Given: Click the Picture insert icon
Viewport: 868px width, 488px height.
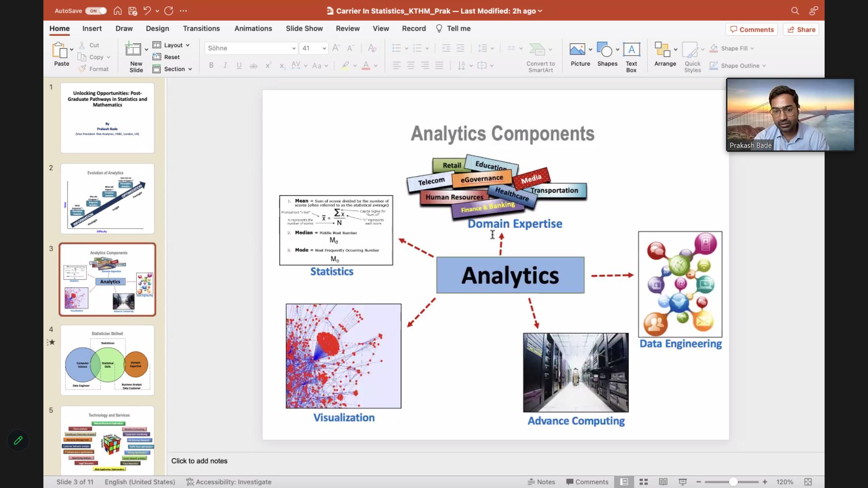Looking at the screenshot, I should pos(577,49).
